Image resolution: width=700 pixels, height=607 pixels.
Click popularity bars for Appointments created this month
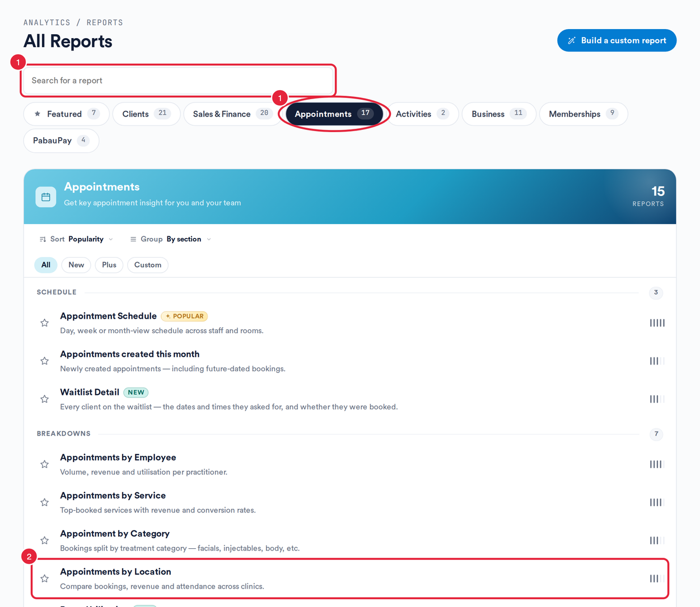tap(657, 361)
